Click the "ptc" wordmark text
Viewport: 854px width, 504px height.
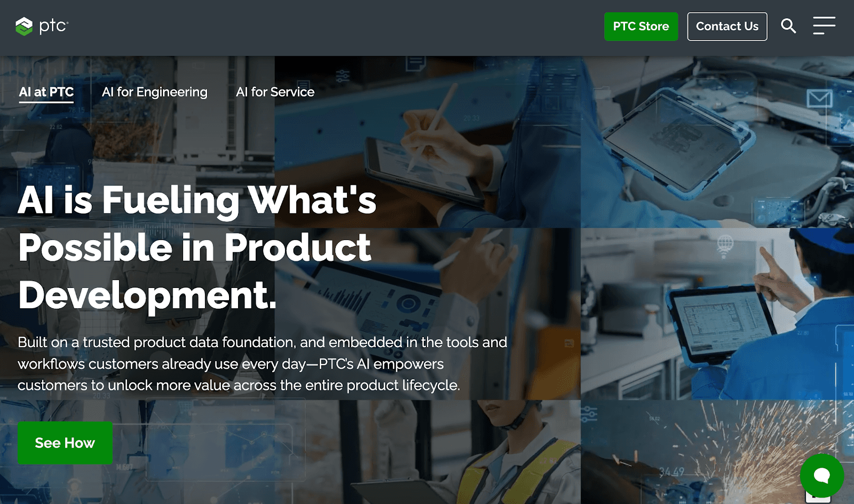click(x=54, y=26)
